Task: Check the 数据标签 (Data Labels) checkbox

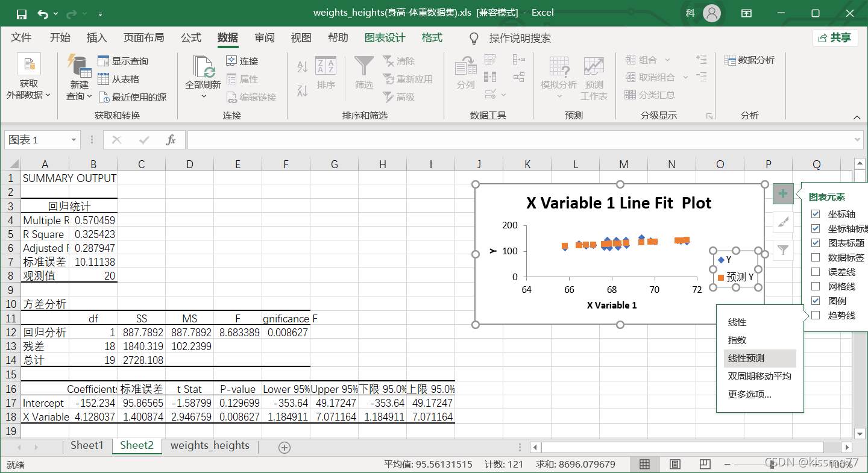Action: [816, 257]
